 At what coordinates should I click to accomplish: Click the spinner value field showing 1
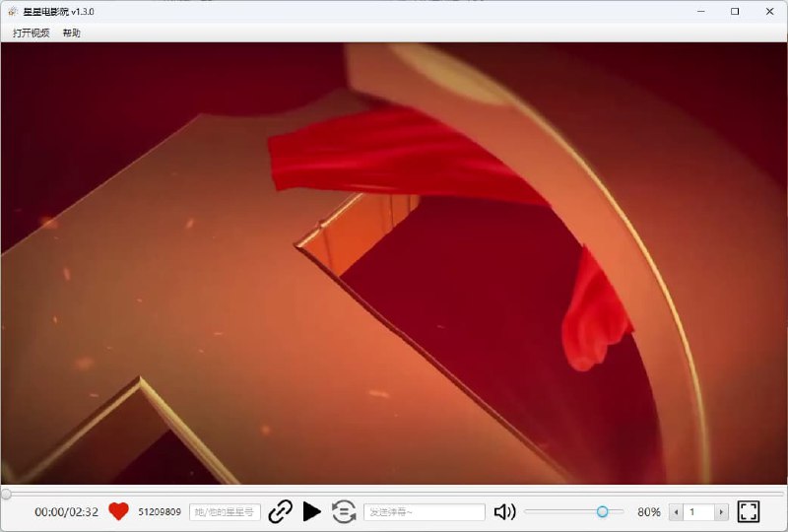click(698, 512)
